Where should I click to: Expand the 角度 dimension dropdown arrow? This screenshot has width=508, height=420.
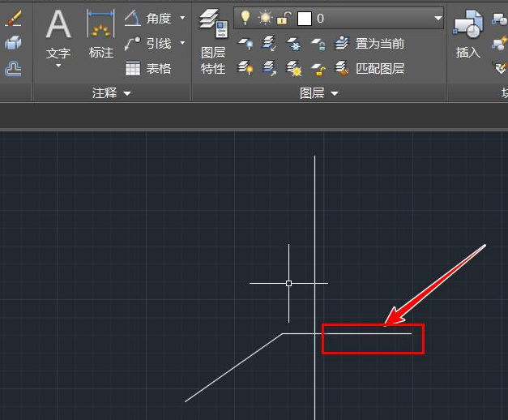click(182, 18)
